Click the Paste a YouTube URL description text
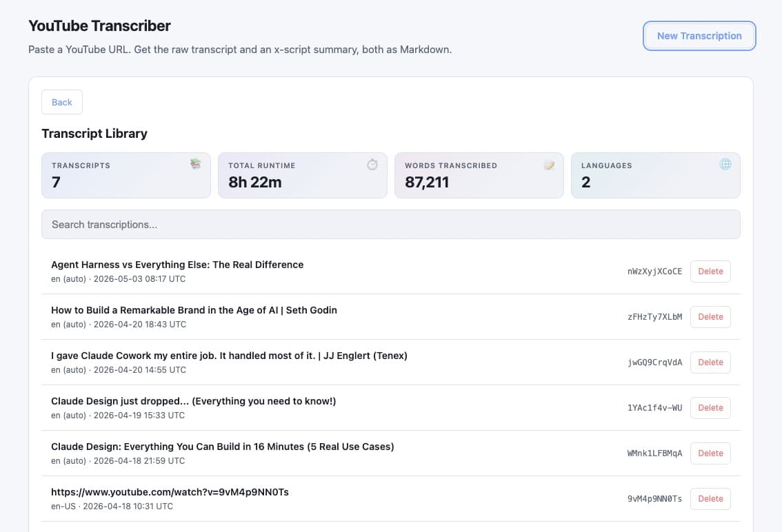The height and width of the screenshot is (532, 782). tap(240, 50)
